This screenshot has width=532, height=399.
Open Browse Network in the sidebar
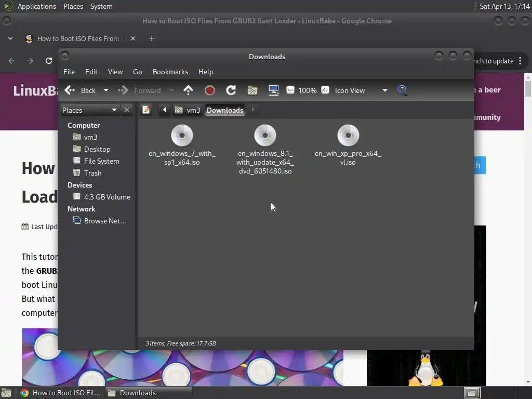tap(105, 221)
